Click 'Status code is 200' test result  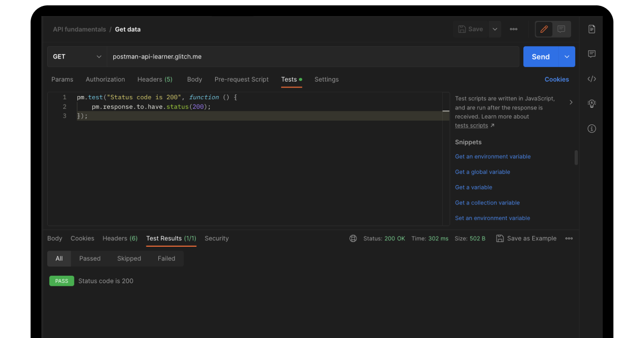tap(106, 281)
